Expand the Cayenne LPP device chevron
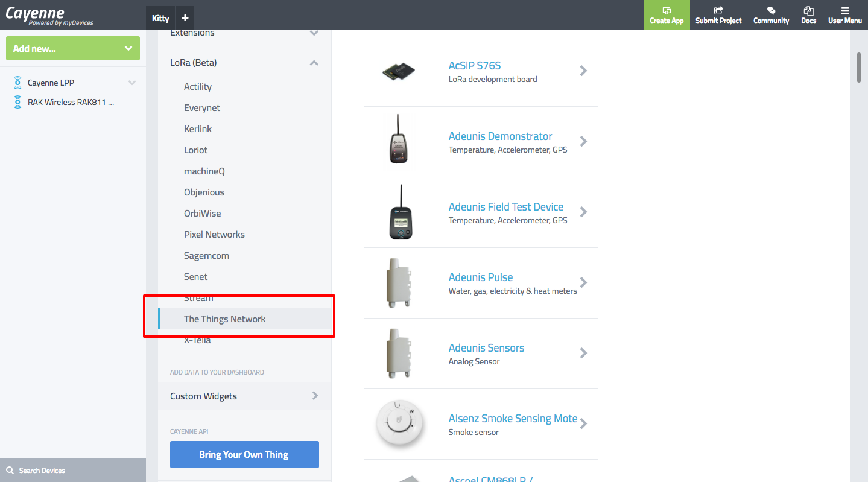Viewport: 868px width, 482px height. tap(132, 83)
